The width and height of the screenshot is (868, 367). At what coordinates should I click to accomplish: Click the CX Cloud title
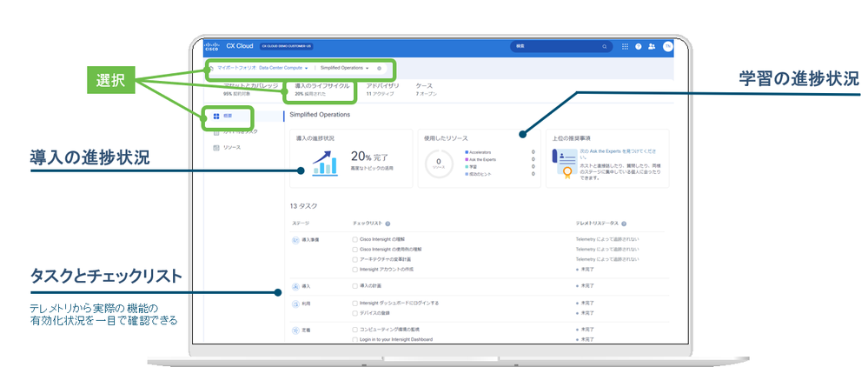click(240, 47)
